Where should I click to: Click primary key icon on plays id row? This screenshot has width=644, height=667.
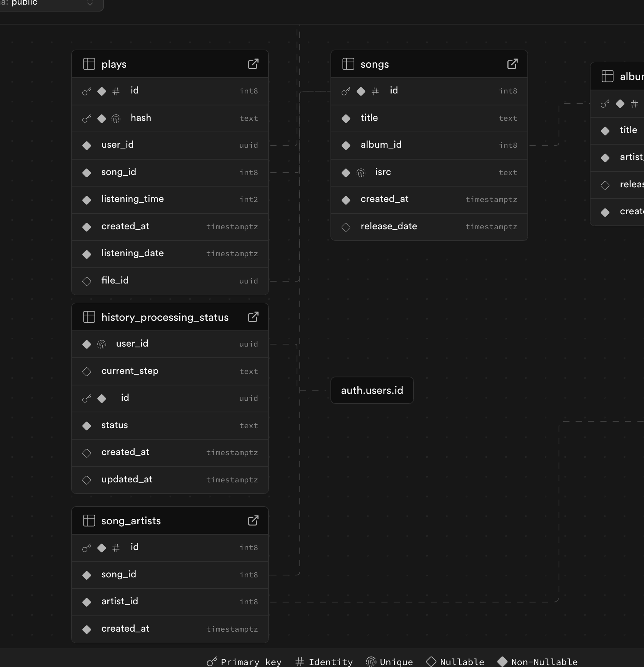click(87, 91)
